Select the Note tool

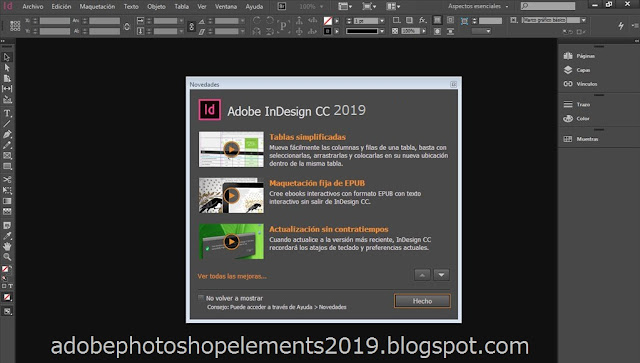[x=7, y=225]
